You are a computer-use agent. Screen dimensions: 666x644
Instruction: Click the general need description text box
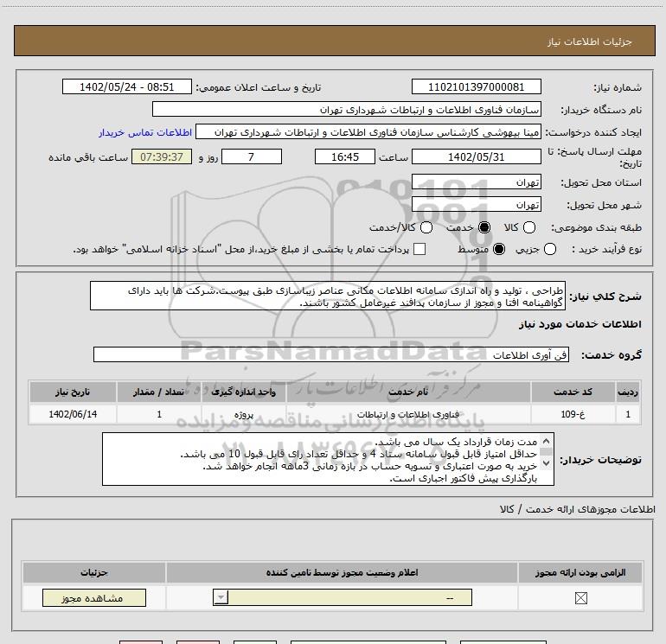tap(328, 296)
